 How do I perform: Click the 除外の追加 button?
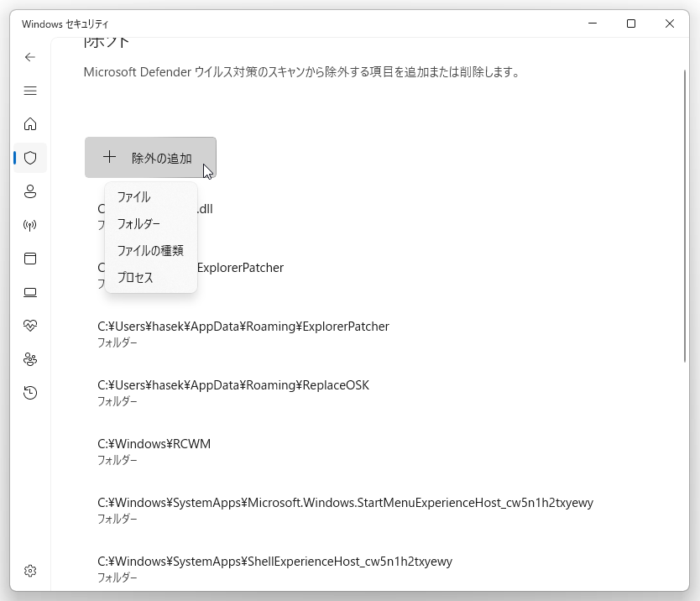pyautogui.click(x=150, y=158)
